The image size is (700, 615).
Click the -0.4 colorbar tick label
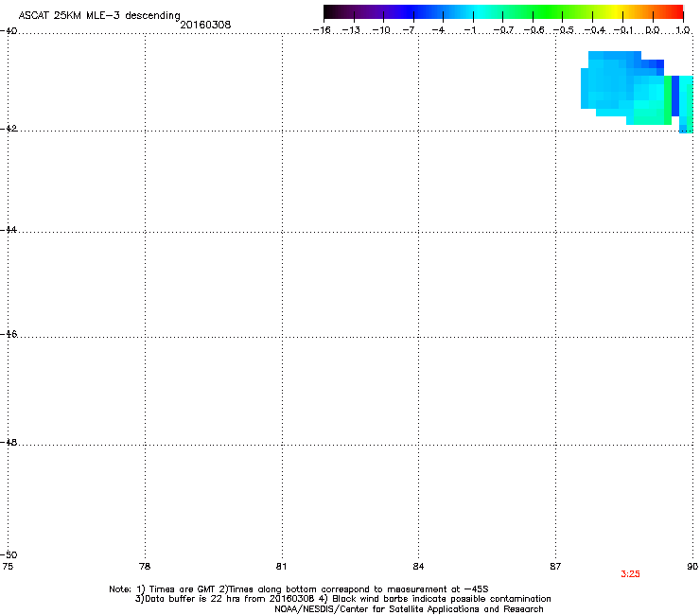click(594, 30)
